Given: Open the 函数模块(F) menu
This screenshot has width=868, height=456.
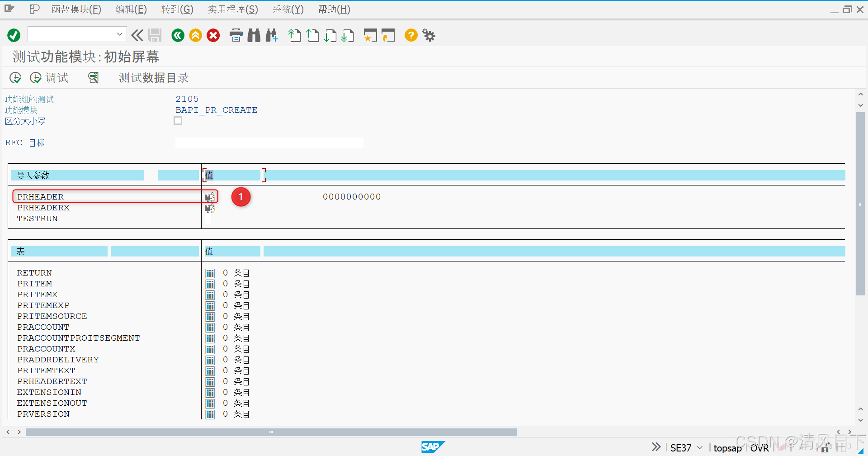Looking at the screenshot, I should (x=76, y=9).
